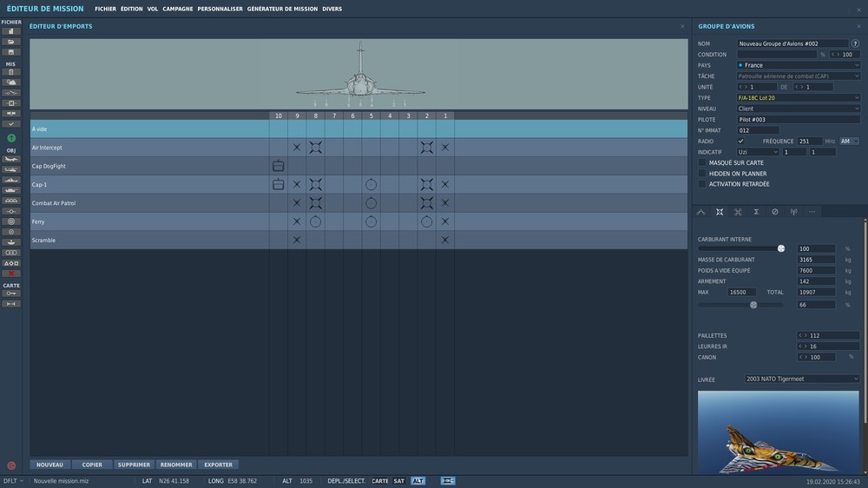Viewport: 868px width, 488px height.
Task: Click the weather cloud icon in left sidebar
Action: (11, 82)
